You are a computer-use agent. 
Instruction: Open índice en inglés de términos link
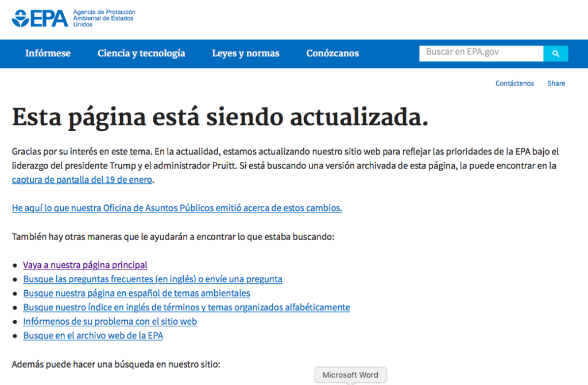click(187, 307)
